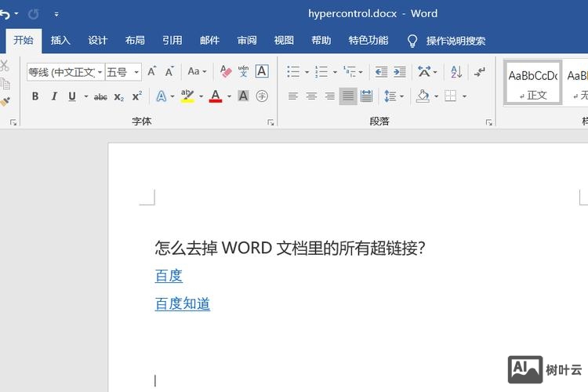Click the 操作说明搜索 search box
588x392 pixels.
pyautogui.click(x=456, y=41)
